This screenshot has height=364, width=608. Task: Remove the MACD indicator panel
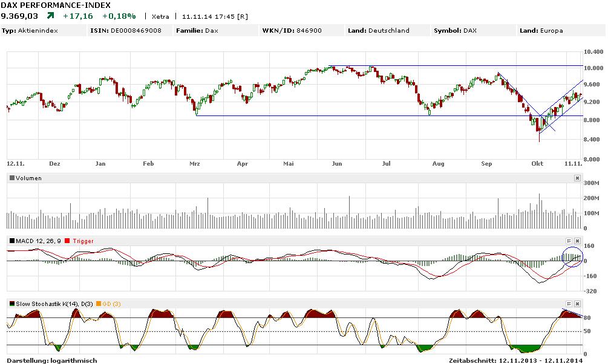(577, 241)
